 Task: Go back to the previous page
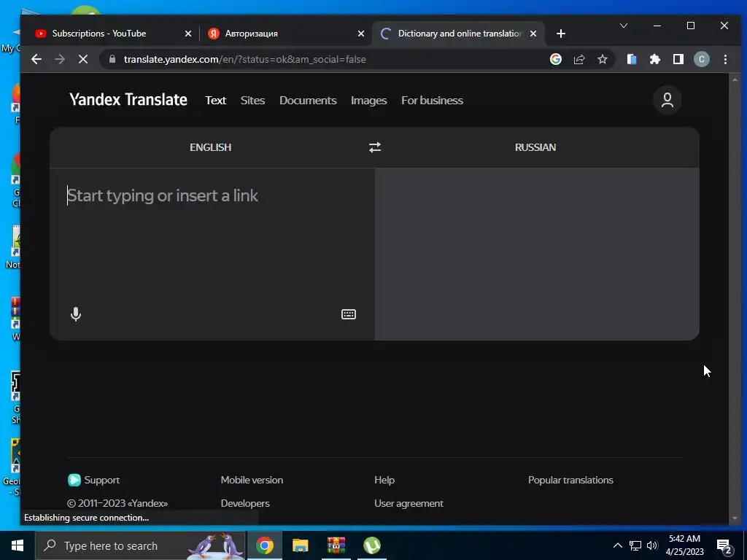36,59
